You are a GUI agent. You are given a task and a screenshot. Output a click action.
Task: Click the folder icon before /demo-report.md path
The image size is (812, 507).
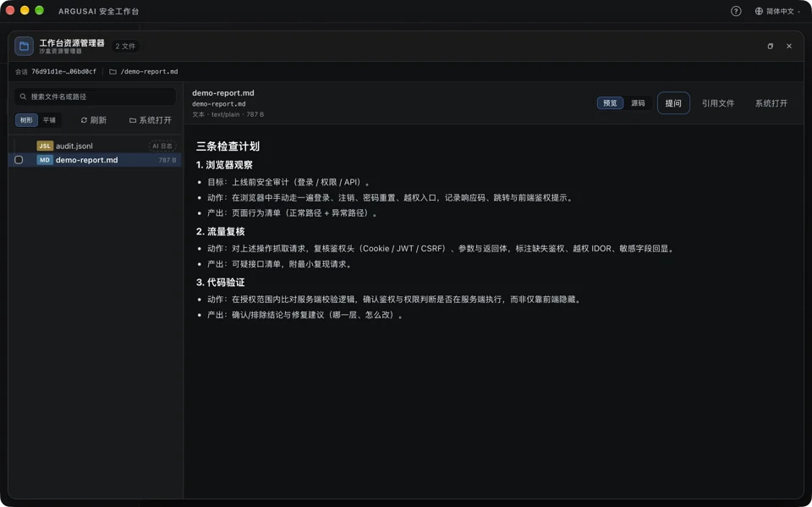112,72
